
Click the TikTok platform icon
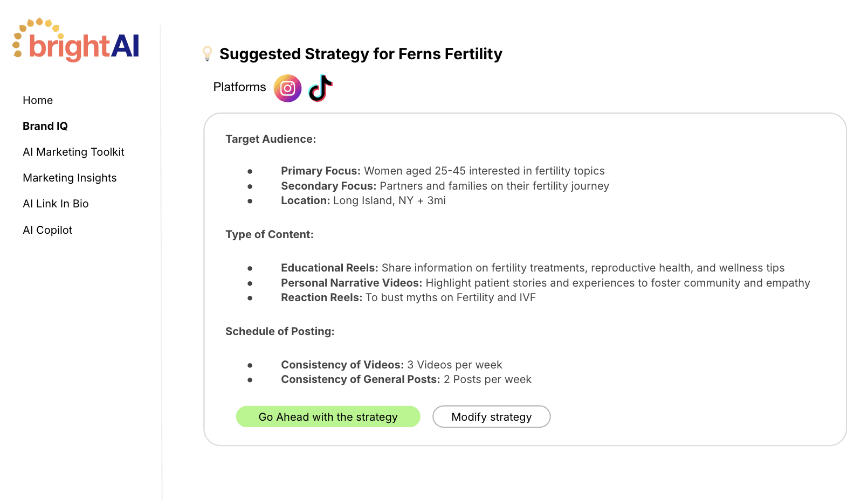click(x=320, y=88)
